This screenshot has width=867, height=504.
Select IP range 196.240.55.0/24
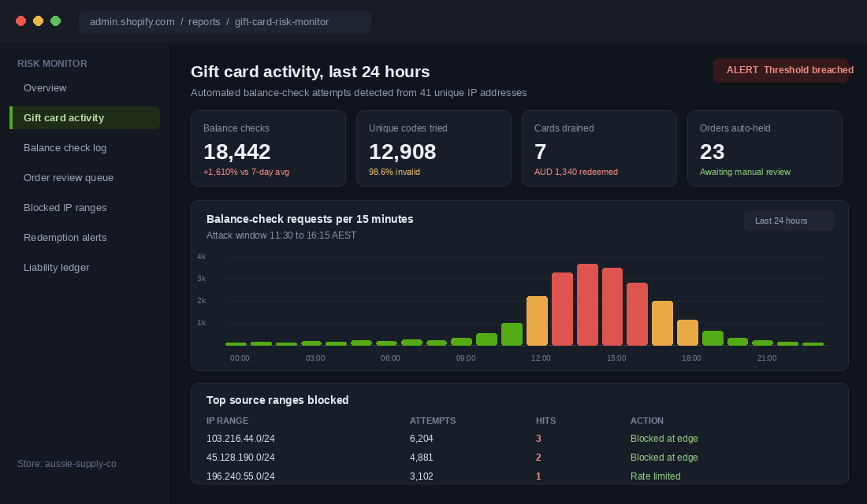pos(240,476)
